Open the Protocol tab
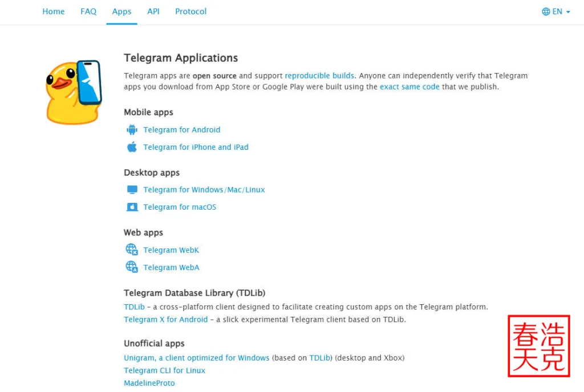Viewport: 584px width, 392px height. [x=190, y=11]
